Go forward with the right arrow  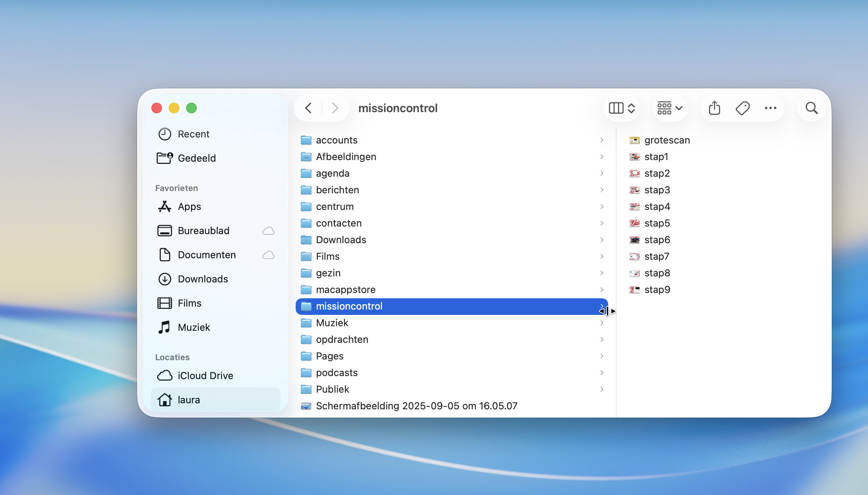point(335,108)
